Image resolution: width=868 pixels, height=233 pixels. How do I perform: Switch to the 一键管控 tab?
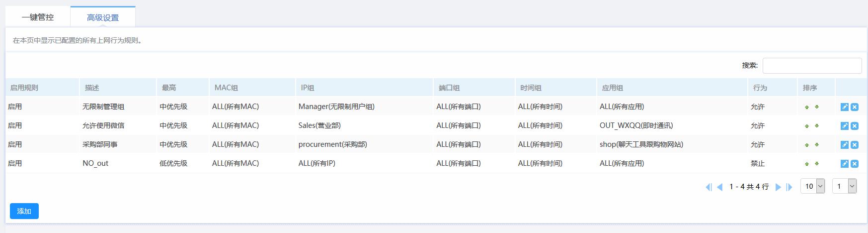coord(38,17)
